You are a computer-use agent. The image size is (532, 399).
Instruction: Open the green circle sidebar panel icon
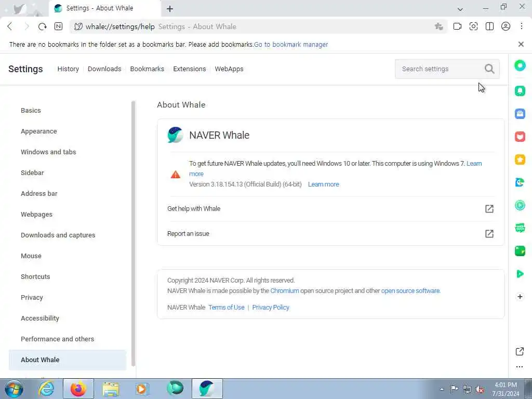520,65
